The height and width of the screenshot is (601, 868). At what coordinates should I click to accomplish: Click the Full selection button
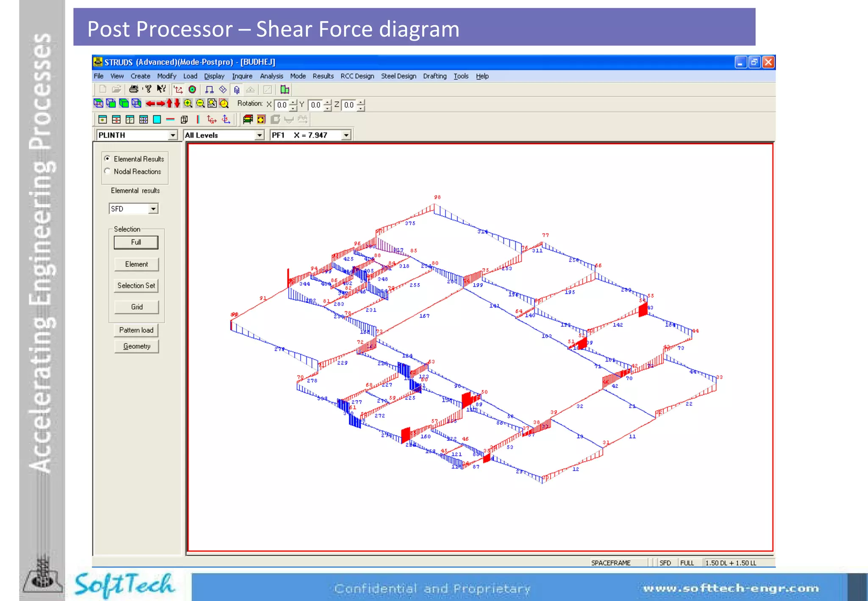pyautogui.click(x=136, y=242)
